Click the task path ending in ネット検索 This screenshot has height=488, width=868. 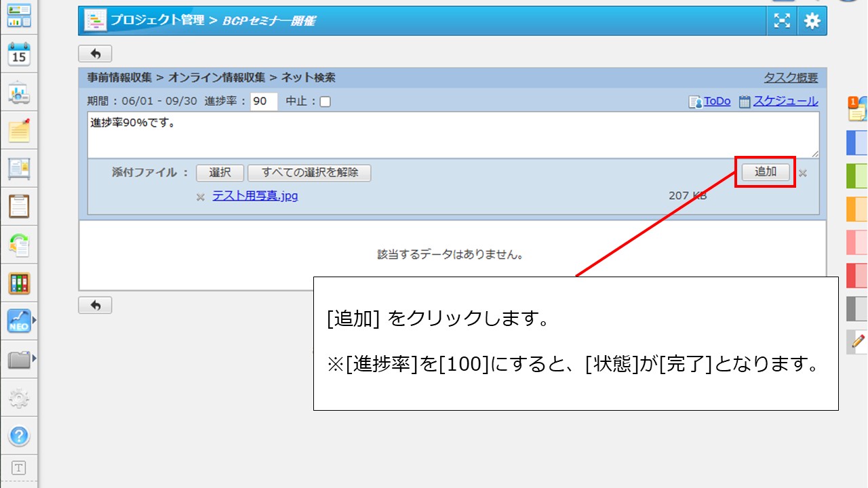(x=211, y=78)
